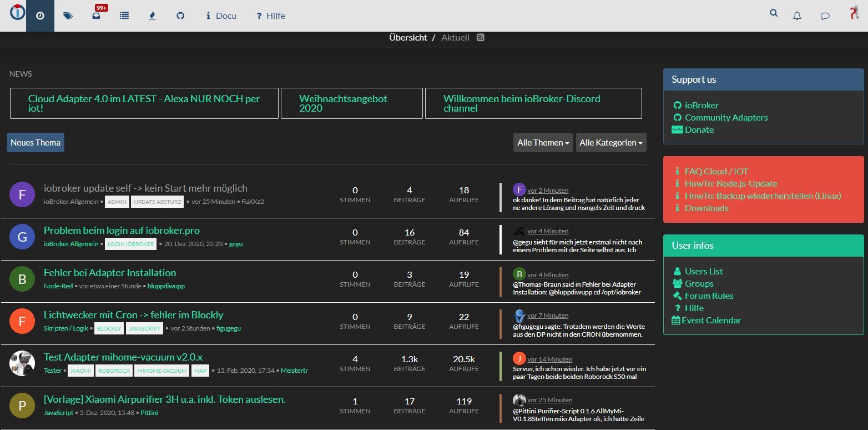Open ioBroker link under Support us
This screenshot has width=868, height=430.
coord(702,105)
